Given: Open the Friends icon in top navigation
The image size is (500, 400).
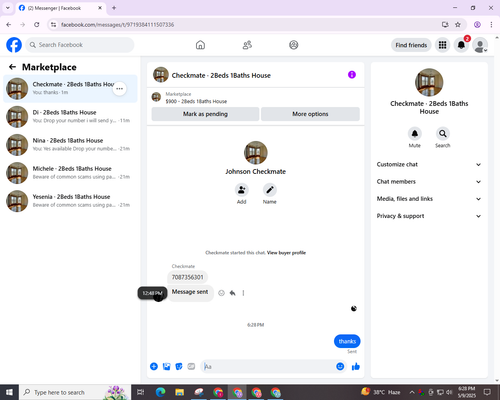Looking at the screenshot, I should coord(247,45).
